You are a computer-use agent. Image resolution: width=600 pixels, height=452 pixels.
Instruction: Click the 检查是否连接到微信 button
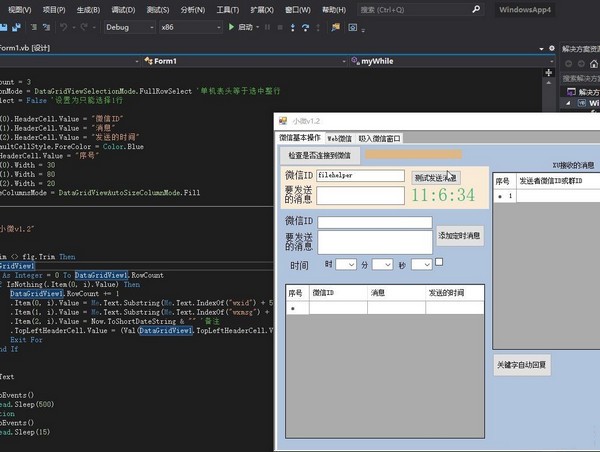[320, 155]
